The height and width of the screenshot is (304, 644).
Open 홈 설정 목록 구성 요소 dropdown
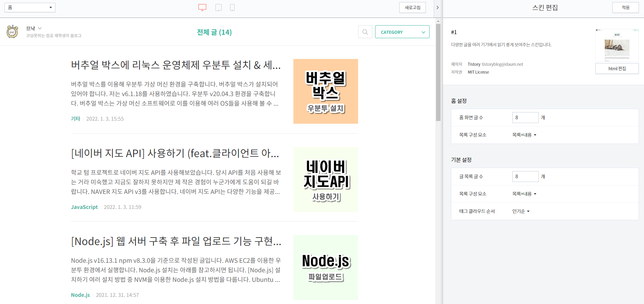[x=524, y=135]
